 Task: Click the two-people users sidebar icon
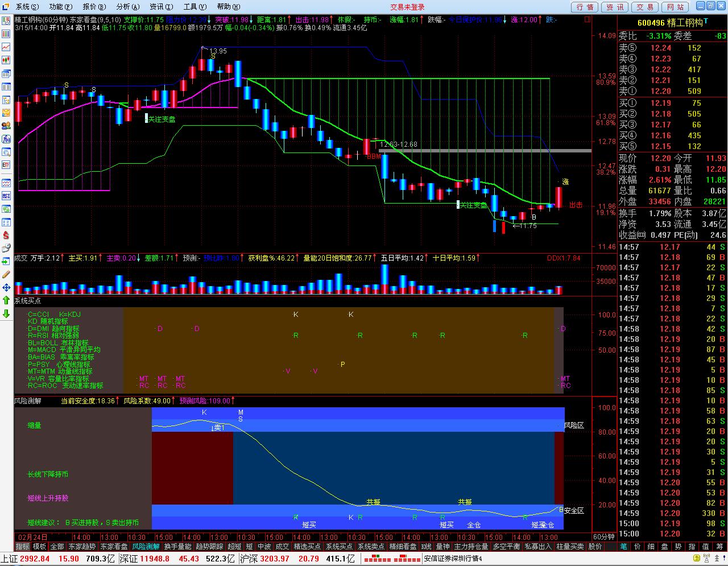pos(6,126)
